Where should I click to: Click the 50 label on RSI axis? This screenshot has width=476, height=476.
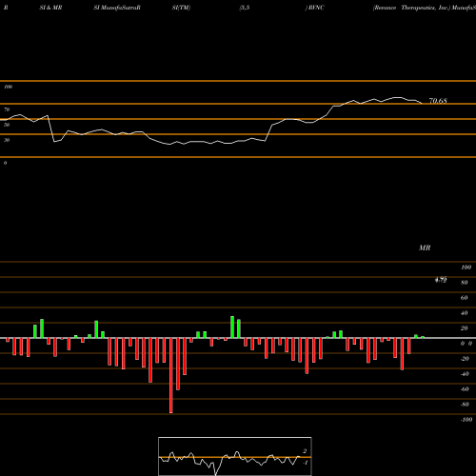point(7,125)
